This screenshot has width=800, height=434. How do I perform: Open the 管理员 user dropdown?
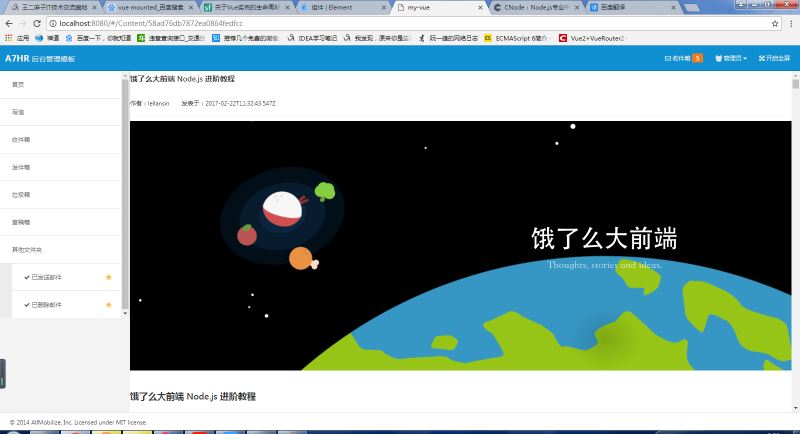[x=731, y=59]
